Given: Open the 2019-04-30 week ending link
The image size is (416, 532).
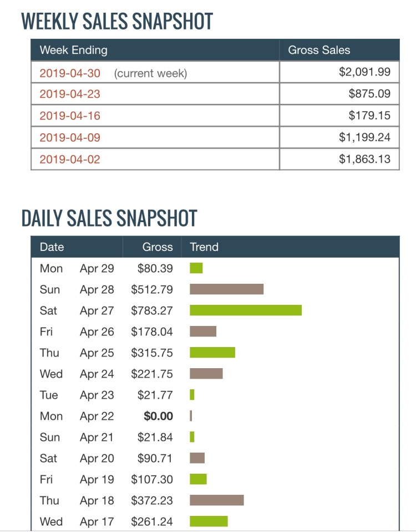Looking at the screenshot, I should point(70,73).
